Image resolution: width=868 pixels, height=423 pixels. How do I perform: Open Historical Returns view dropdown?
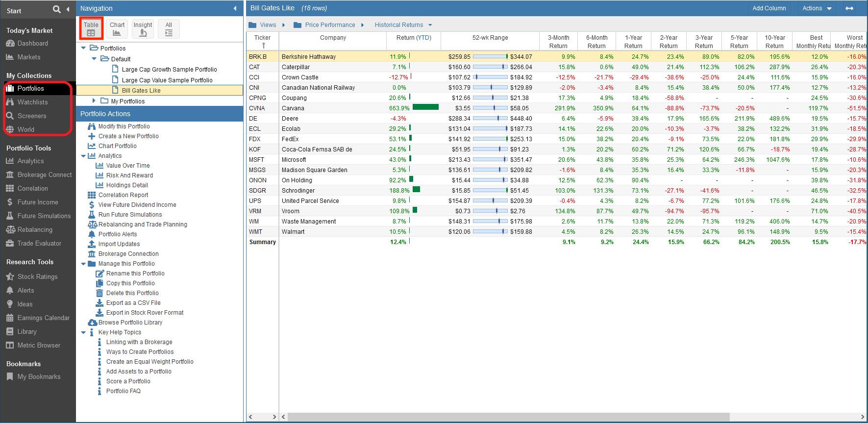403,25
